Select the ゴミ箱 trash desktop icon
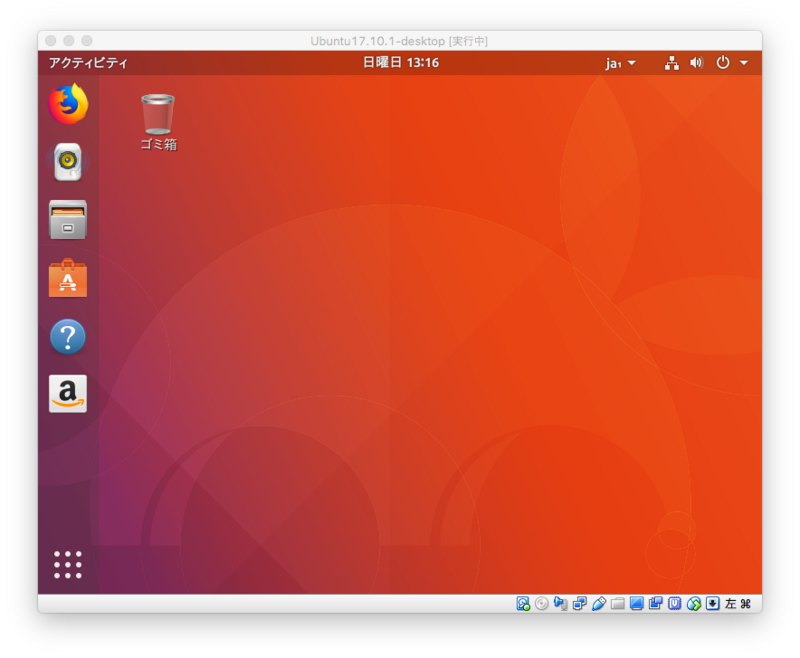 158,122
